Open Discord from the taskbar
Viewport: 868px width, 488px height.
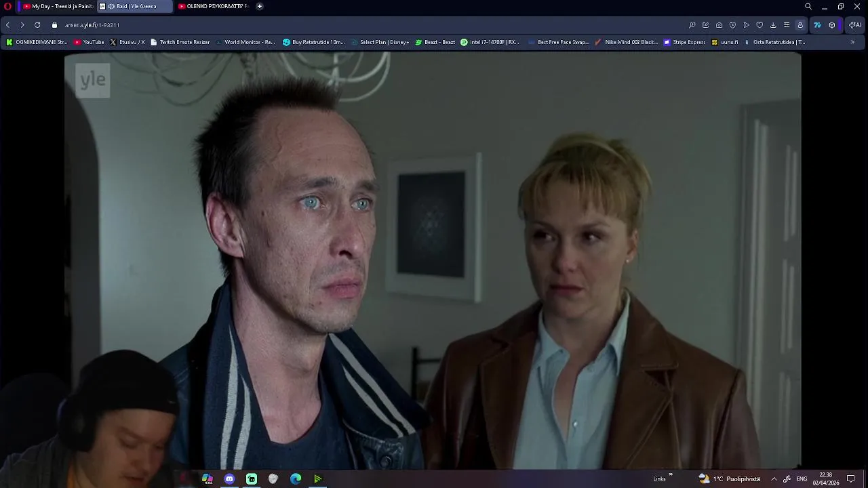tap(229, 479)
